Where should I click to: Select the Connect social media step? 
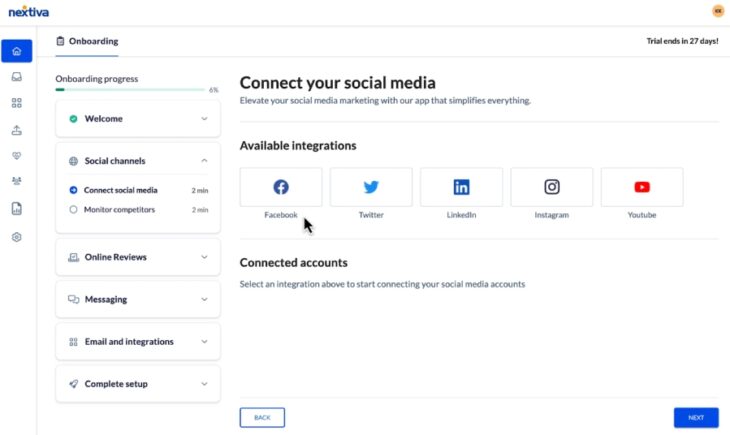[120, 190]
